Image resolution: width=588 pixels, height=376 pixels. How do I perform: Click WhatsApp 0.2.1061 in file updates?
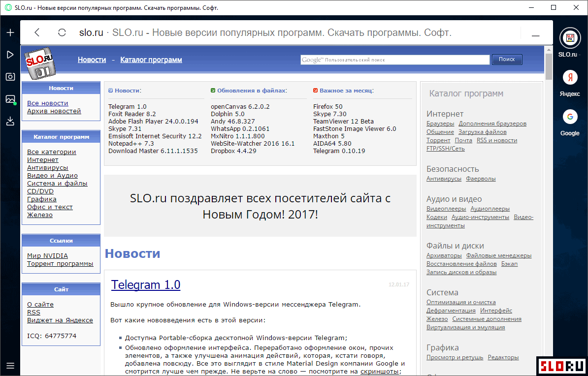point(240,128)
